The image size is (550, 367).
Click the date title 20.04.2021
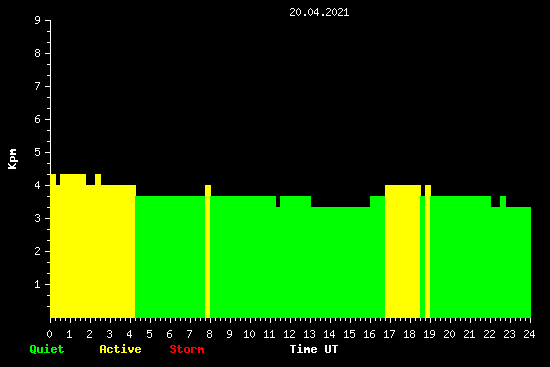(x=319, y=12)
